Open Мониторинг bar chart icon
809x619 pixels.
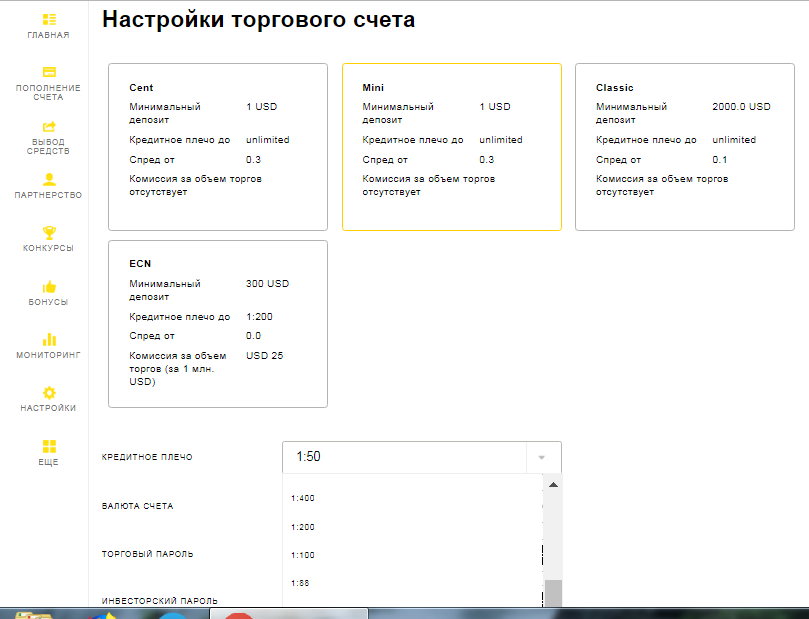[x=49, y=339]
